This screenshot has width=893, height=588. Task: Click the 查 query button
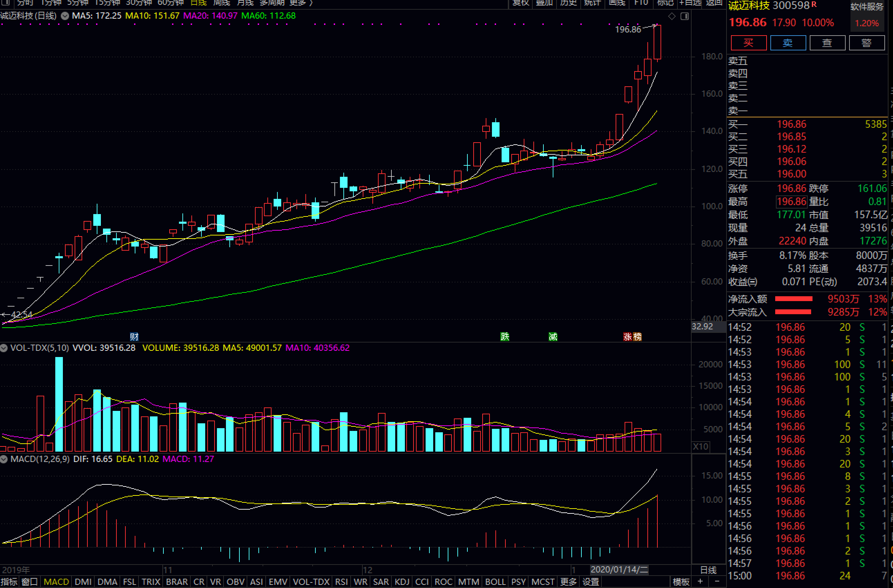[827, 43]
